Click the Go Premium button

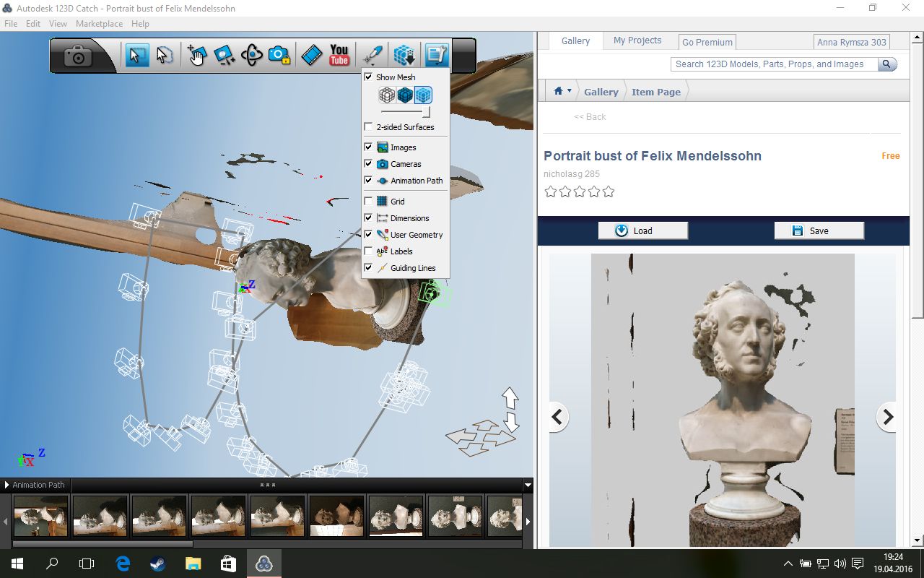coord(707,42)
